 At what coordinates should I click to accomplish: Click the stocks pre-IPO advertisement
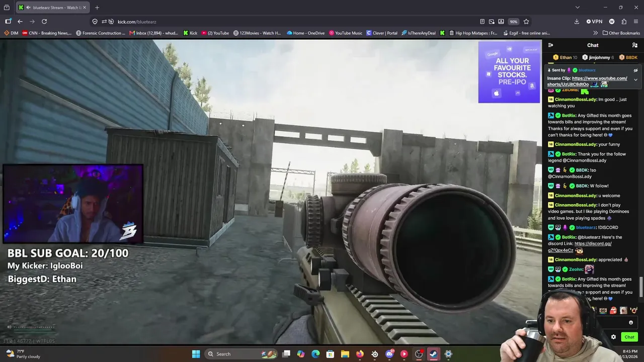(x=509, y=72)
